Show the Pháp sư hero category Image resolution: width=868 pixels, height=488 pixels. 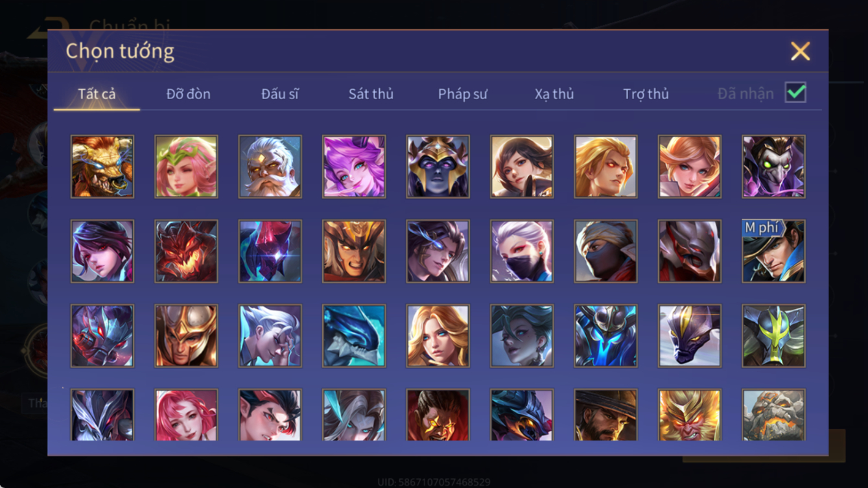click(462, 94)
